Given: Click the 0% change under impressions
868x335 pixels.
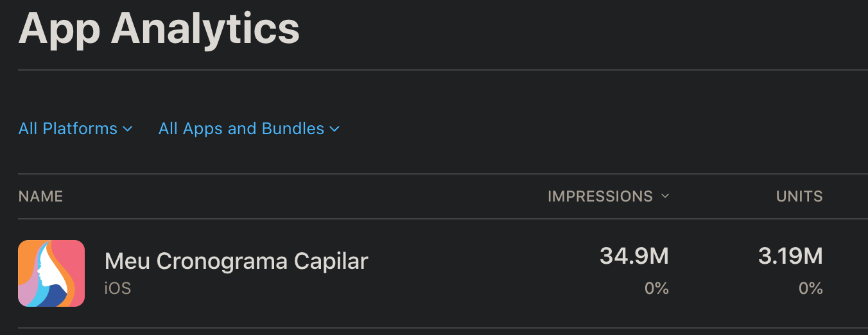Looking at the screenshot, I should [657, 289].
